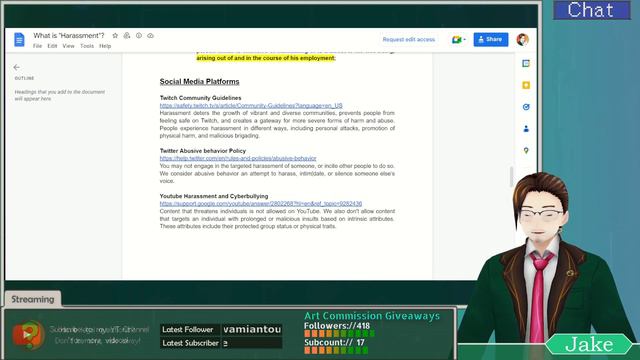
Task: Open the Meet dropdown arrow
Action: pyautogui.click(x=464, y=40)
